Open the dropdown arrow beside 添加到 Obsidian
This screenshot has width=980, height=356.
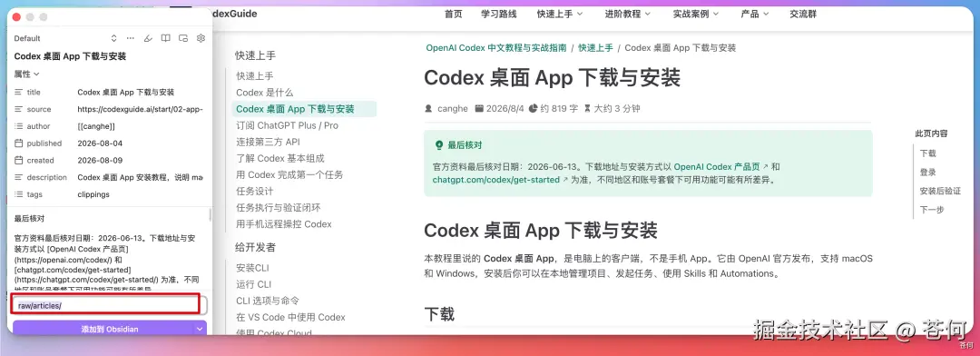pos(200,329)
